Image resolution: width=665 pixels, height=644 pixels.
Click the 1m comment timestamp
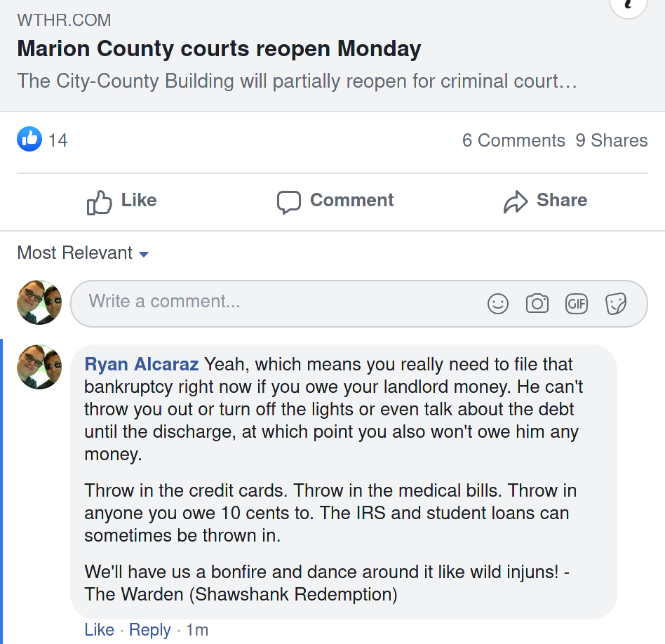pyautogui.click(x=197, y=630)
